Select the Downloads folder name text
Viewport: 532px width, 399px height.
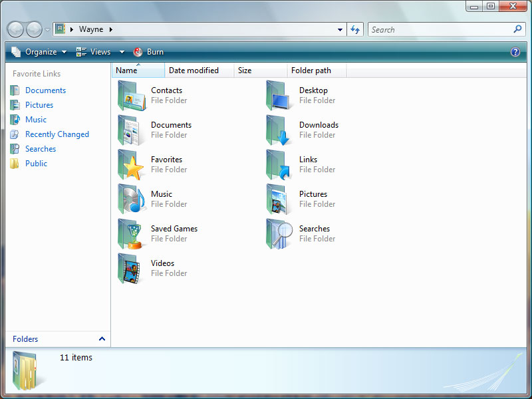click(x=319, y=125)
